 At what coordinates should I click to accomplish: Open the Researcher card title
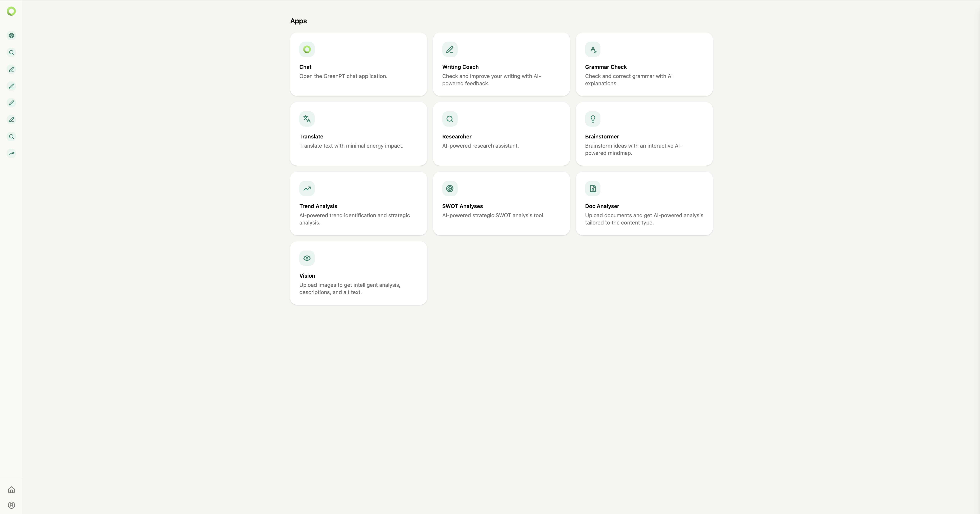pyautogui.click(x=457, y=137)
